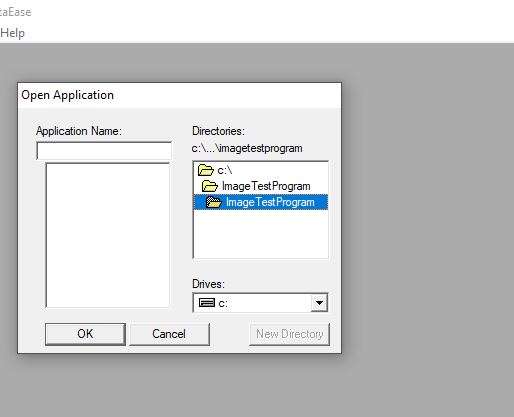Click the highlighted open folder icon
This screenshot has width=514, height=417.
pos(214,202)
